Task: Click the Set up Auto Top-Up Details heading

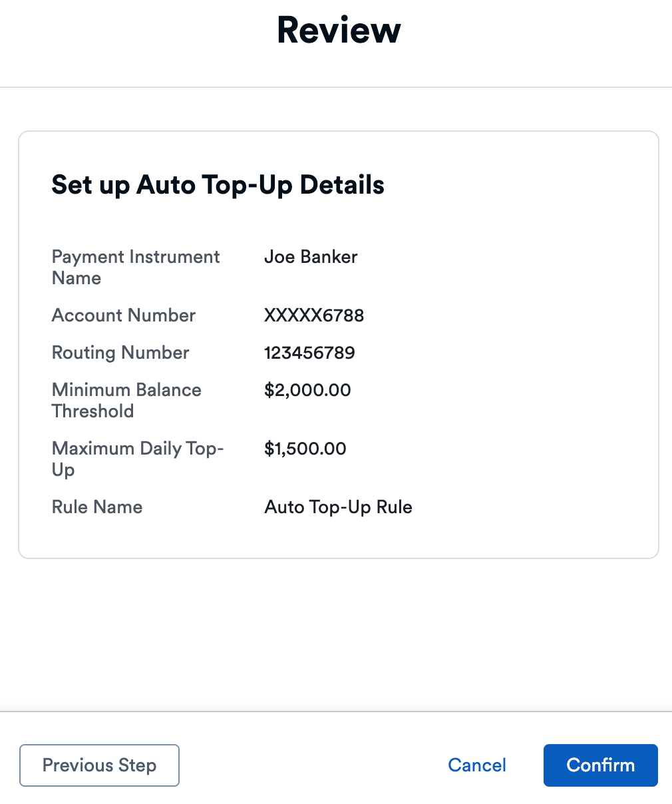Action: (x=218, y=185)
